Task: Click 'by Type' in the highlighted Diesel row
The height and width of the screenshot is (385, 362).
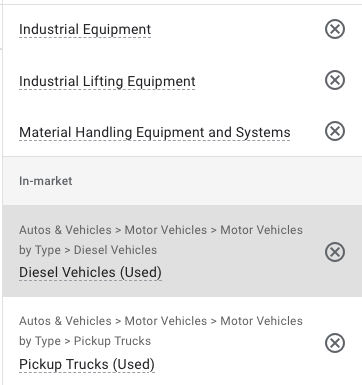Action: click(40, 250)
